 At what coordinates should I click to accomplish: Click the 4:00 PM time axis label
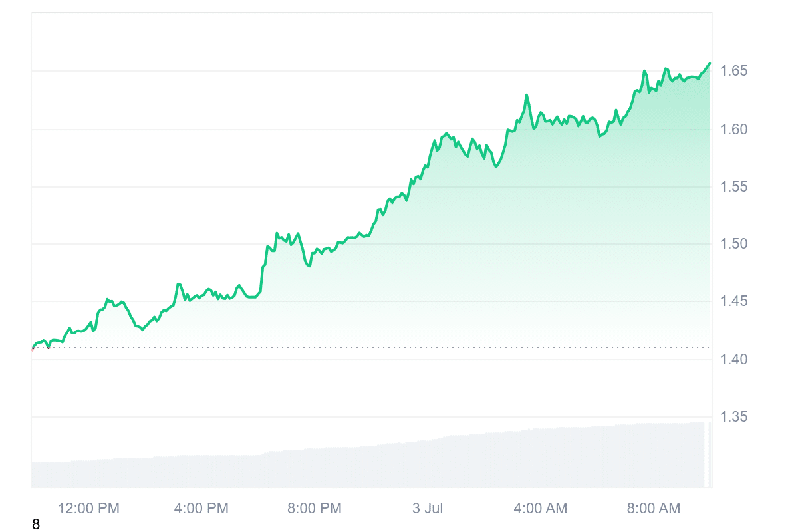click(x=201, y=509)
